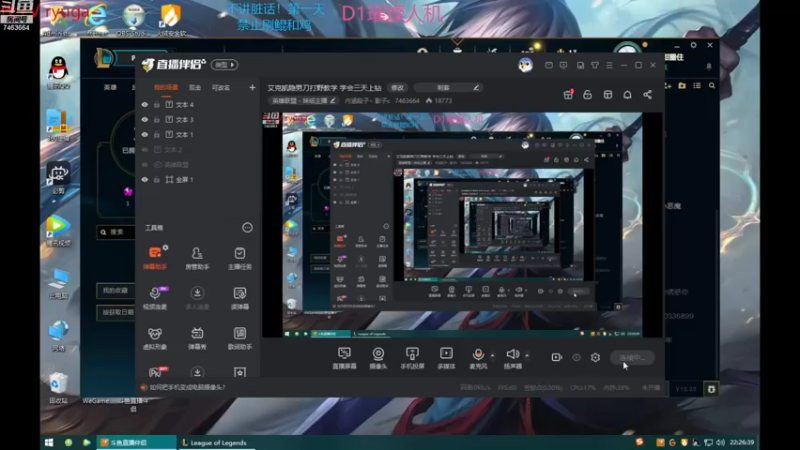Open the T-shirt skin icon in title bar

pos(595,65)
